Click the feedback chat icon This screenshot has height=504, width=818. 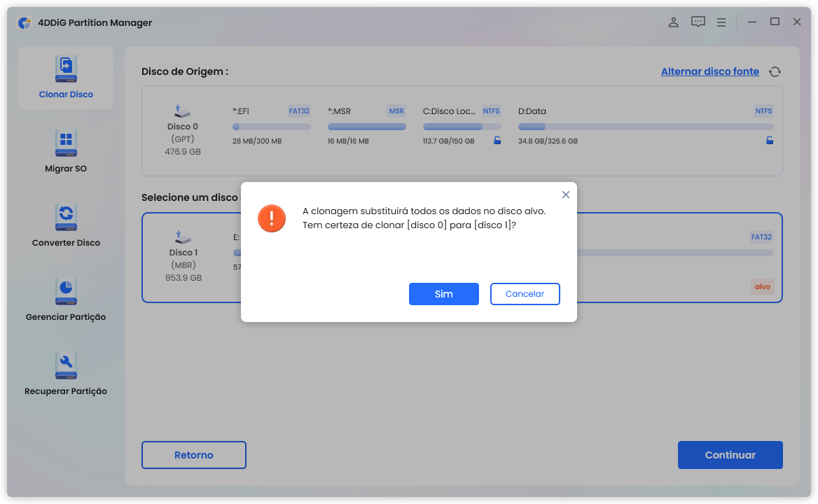point(698,22)
